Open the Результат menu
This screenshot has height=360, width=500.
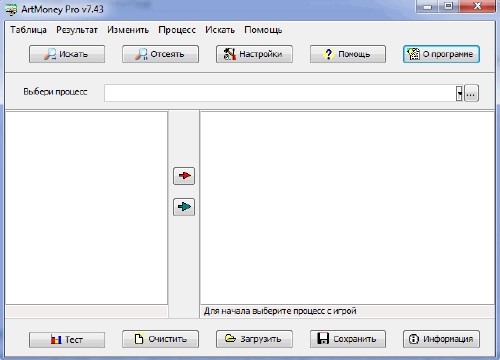pyautogui.click(x=77, y=30)
